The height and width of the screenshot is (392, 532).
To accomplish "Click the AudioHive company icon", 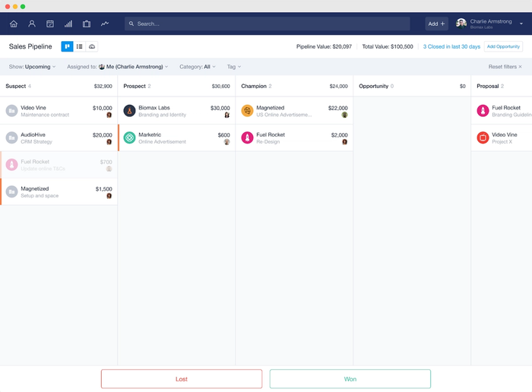I will [11, 138].
